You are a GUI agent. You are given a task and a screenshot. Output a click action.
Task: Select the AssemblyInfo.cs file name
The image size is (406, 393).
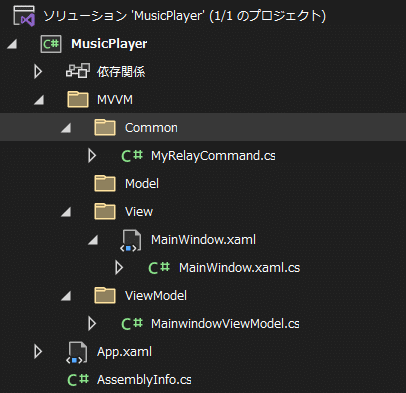[x=144, y=380]
